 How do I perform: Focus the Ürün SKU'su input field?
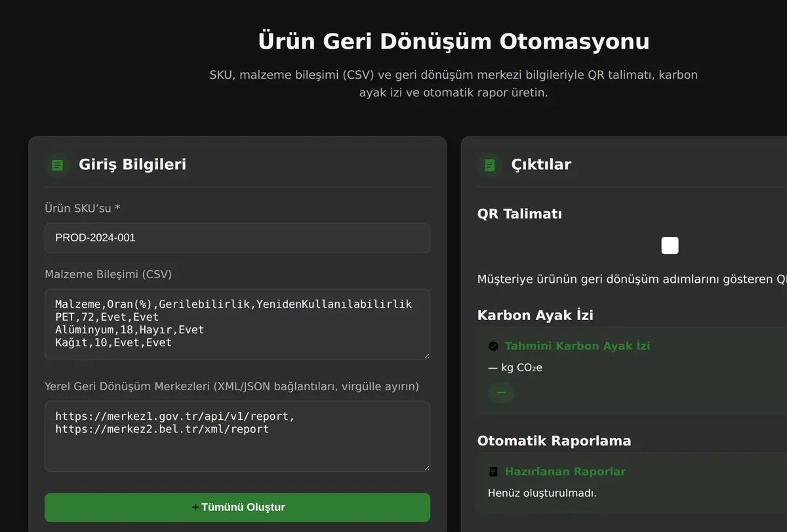click(x=237, y=237)
